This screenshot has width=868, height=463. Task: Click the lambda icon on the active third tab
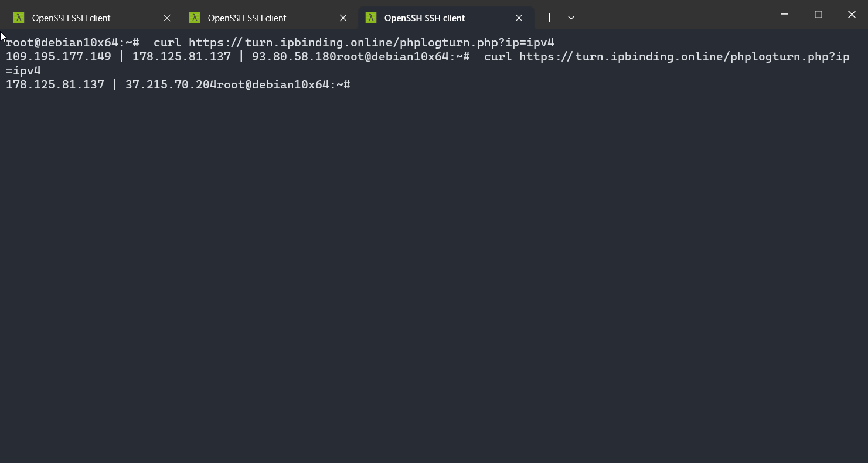tap(370, 18)
